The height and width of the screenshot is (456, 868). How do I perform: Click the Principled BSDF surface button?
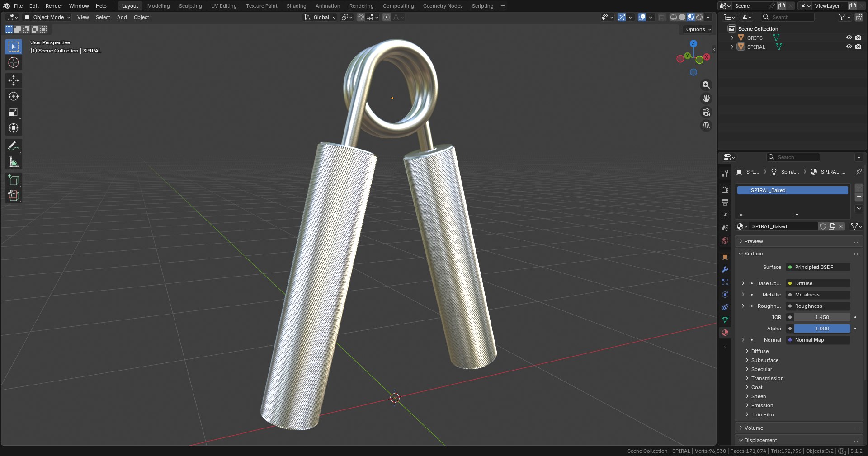[818, 267]
